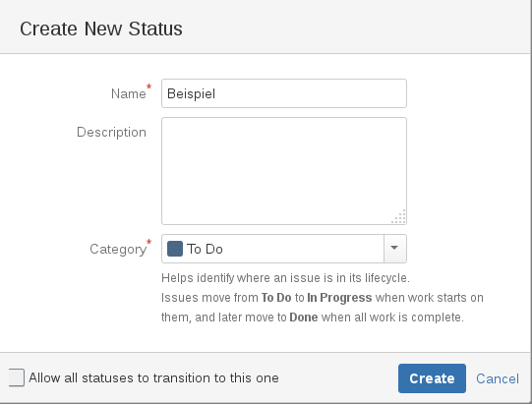Click the 'Helps identify where an issue' help text
The width and height of the screenshot is (532, 404).
(285, 278)
